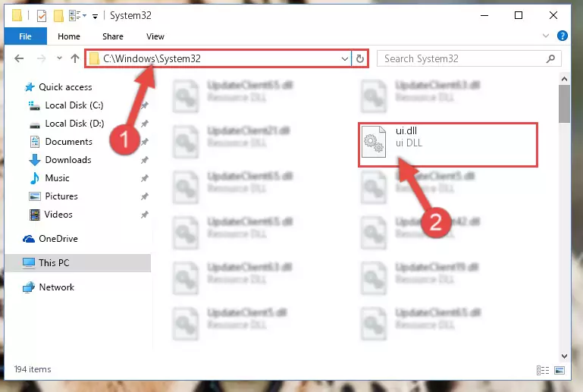Click the Search System32 input field

463,59
